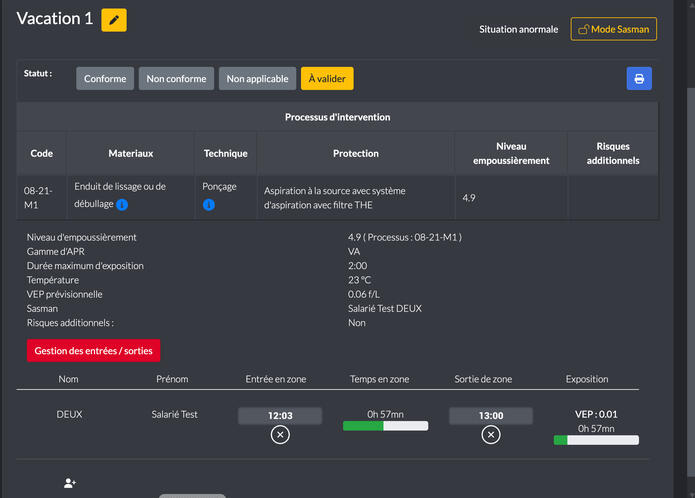
Task: Set status to Conforme
Action: point(105,79)
